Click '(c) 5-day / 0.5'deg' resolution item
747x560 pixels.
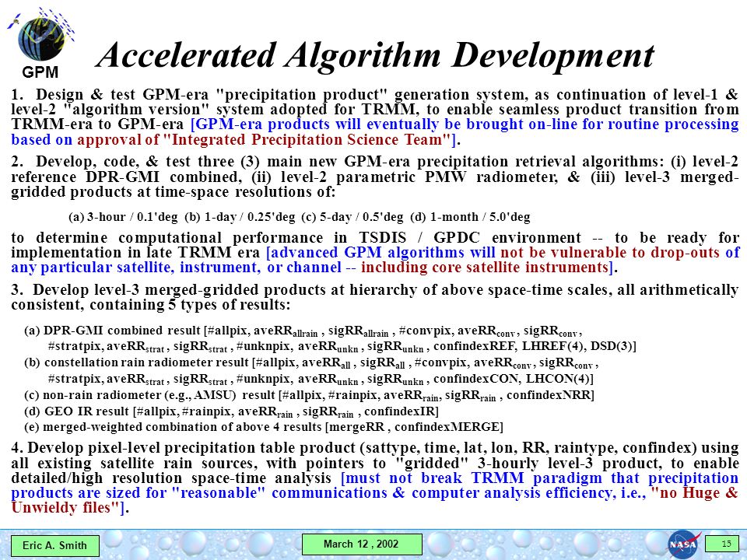(x=352, y=217)
